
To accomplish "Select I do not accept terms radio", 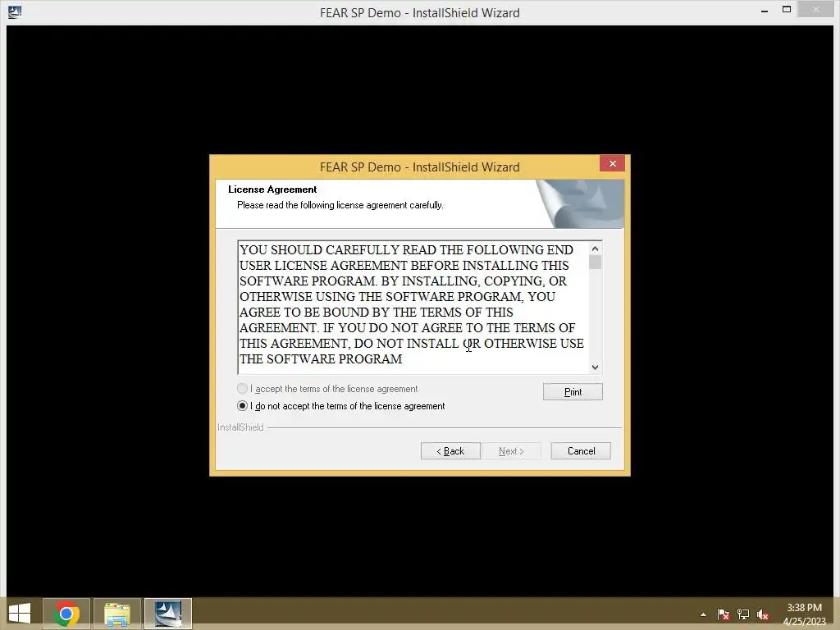I will [242, 405].
